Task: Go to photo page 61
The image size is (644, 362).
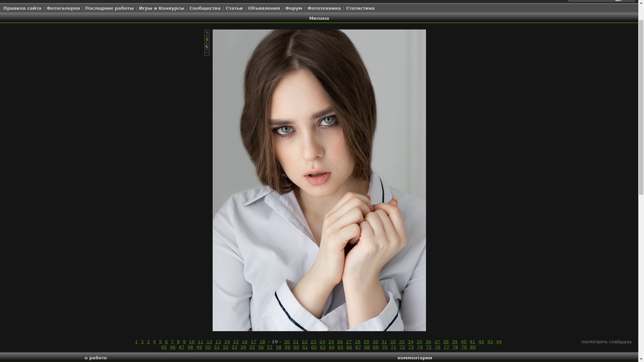Action: [x=305, y=347]
